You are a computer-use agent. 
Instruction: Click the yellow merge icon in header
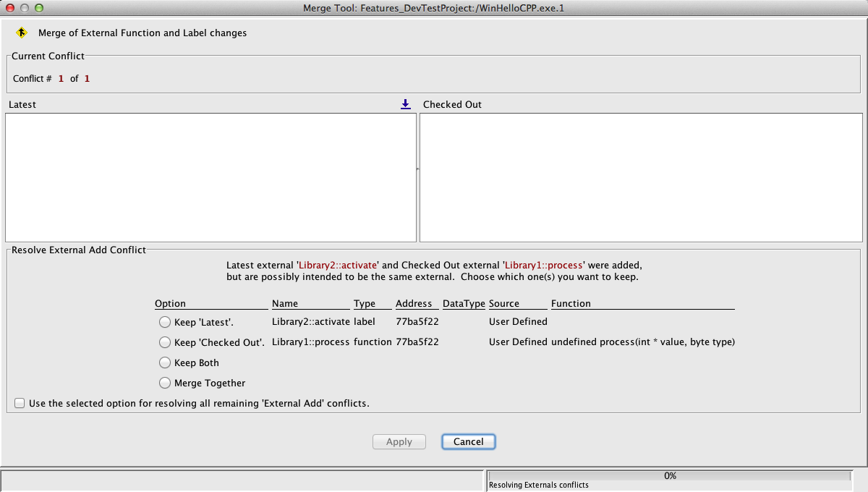point(22,33)
